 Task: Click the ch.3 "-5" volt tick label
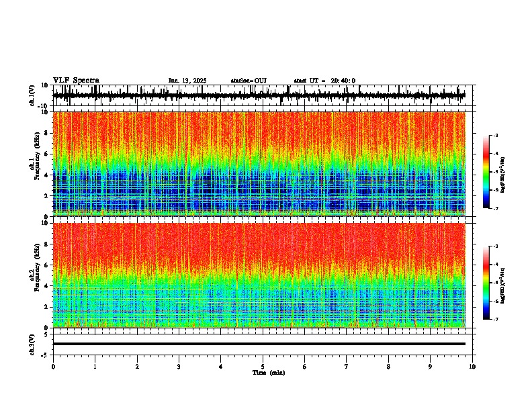(44, 355)
